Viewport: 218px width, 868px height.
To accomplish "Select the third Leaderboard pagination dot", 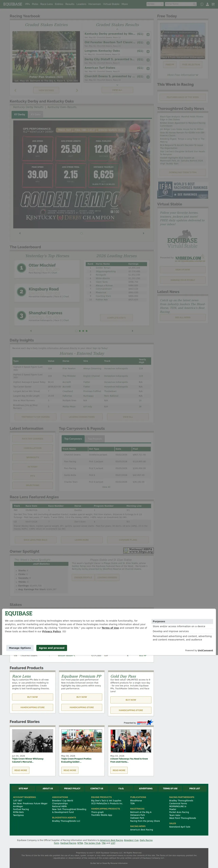I will point(83,331).
